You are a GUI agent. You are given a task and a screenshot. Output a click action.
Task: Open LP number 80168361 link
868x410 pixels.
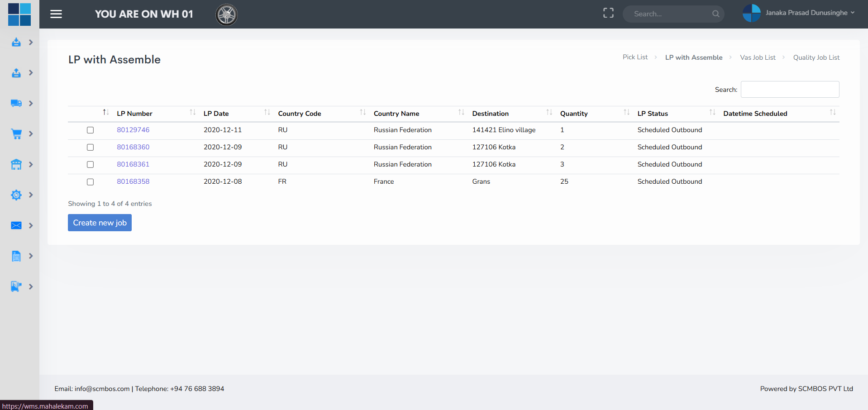133,164
